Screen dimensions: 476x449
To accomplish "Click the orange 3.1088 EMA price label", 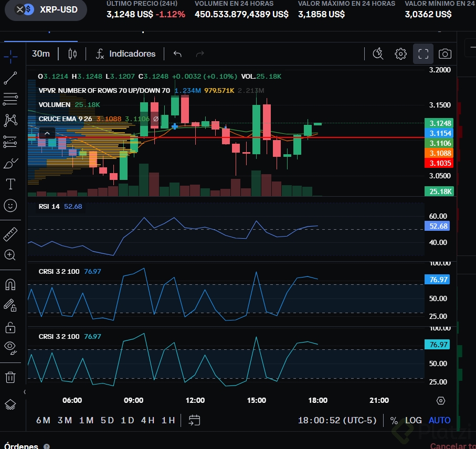I will click(439, 153).
